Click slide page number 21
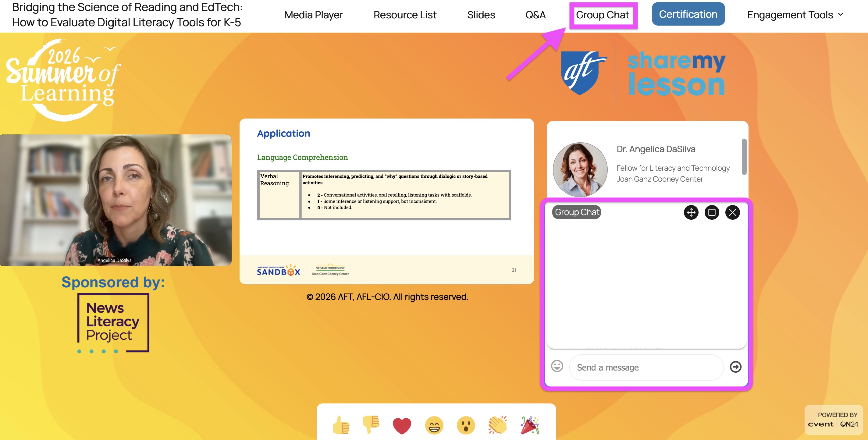Viewport: 868px width, 440px height. click(x=514, y=270)
